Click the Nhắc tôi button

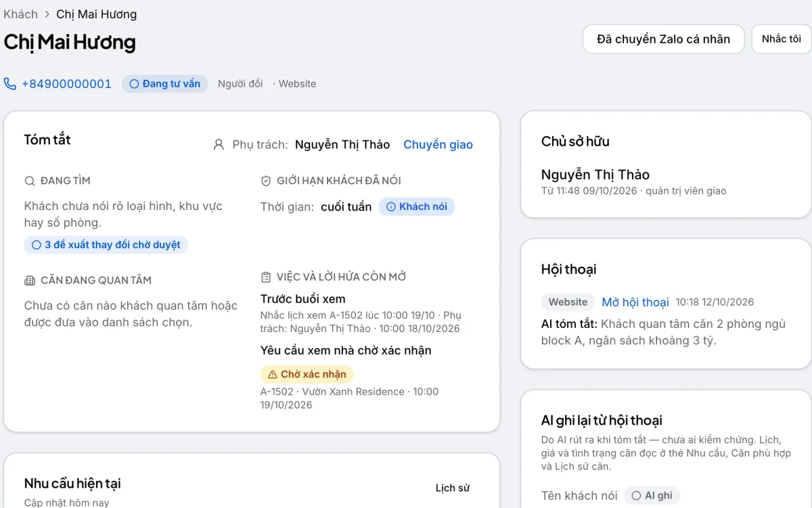(x=781, y=39)
